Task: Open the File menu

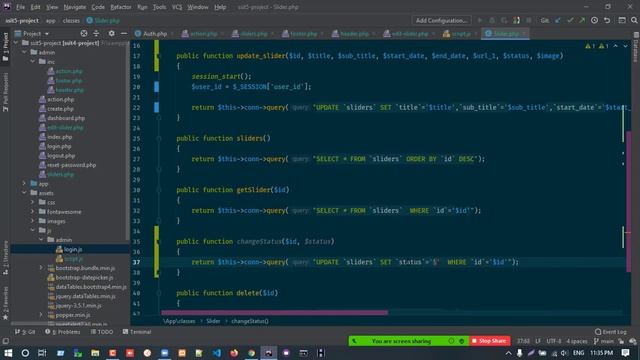Action: pos(20,7)
